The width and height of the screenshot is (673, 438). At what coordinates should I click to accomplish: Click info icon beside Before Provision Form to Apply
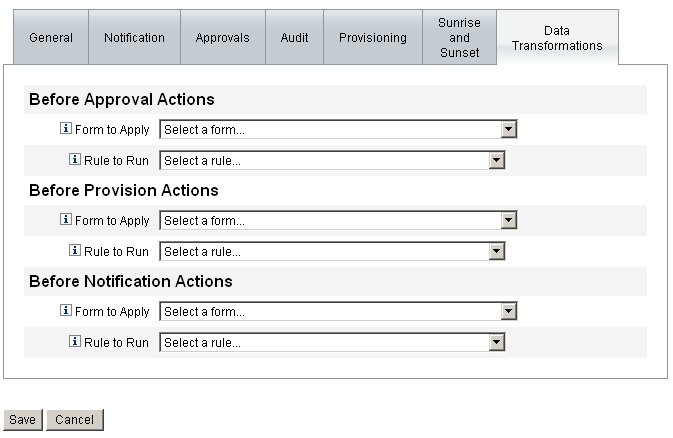(x=66, y=220)
